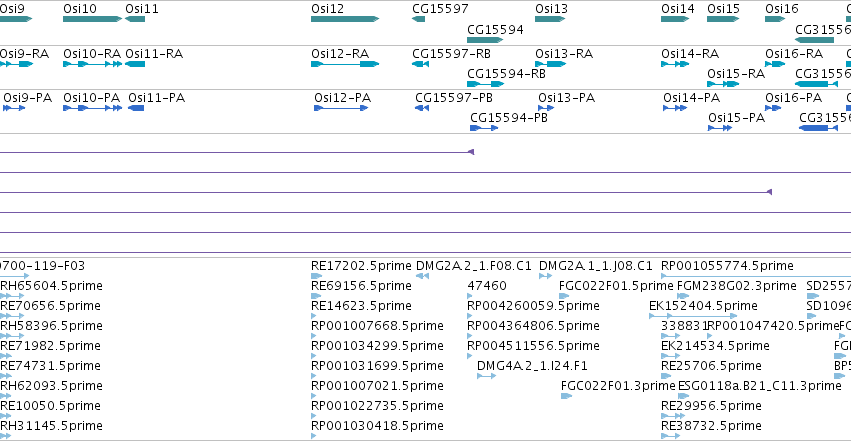Click the RP001030418.5prime label

377,426
